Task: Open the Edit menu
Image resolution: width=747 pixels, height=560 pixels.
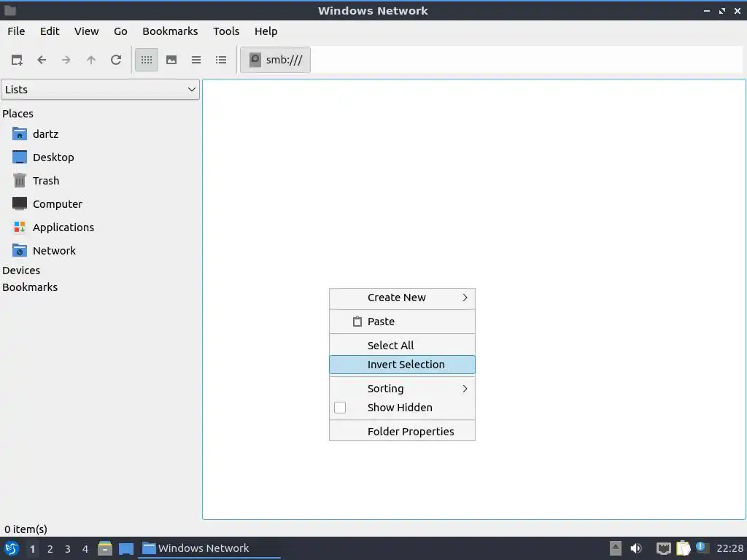Action: pos(50,31)
